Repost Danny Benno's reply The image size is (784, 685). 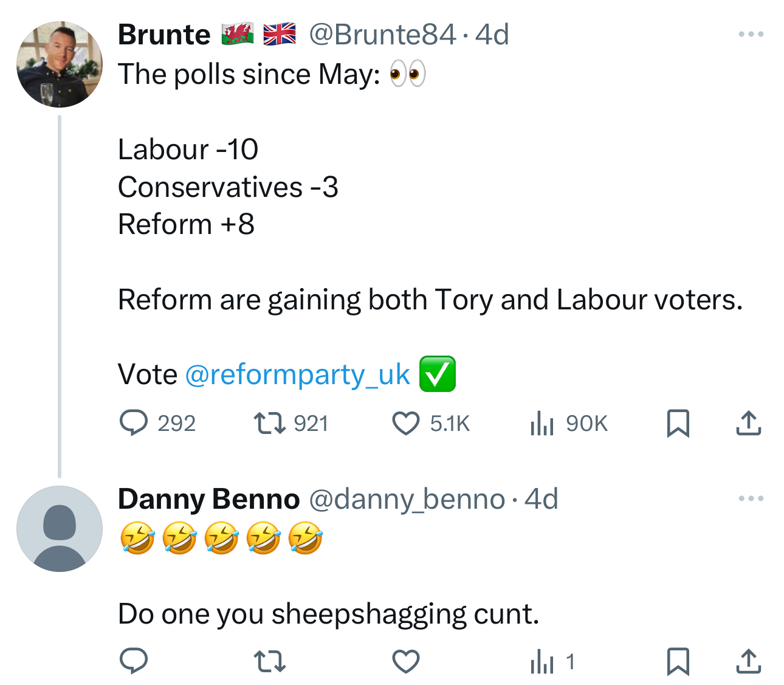269,661
